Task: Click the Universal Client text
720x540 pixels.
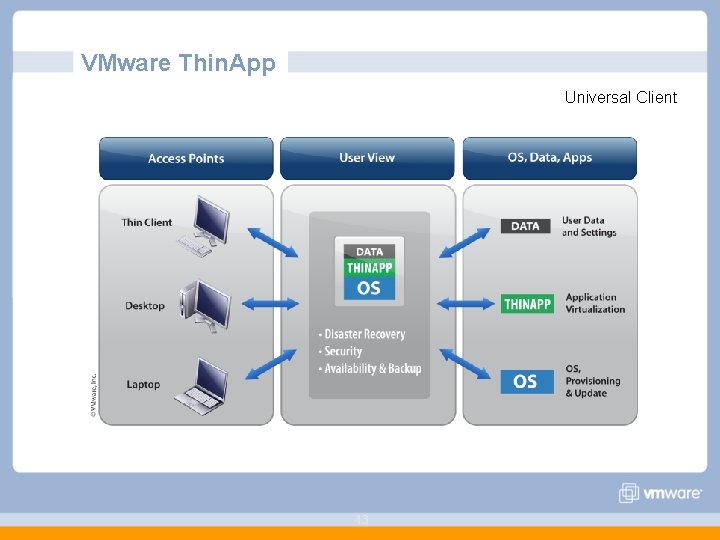Action: pos(621,97)
